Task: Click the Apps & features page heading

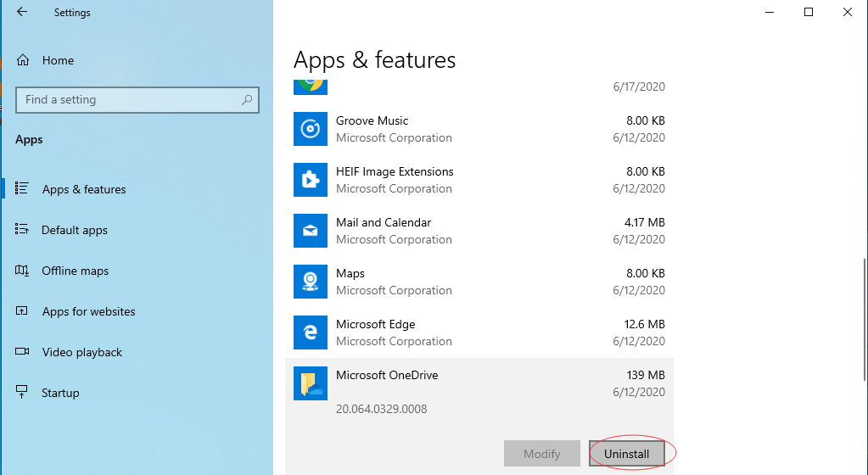Action: point(375,59)
